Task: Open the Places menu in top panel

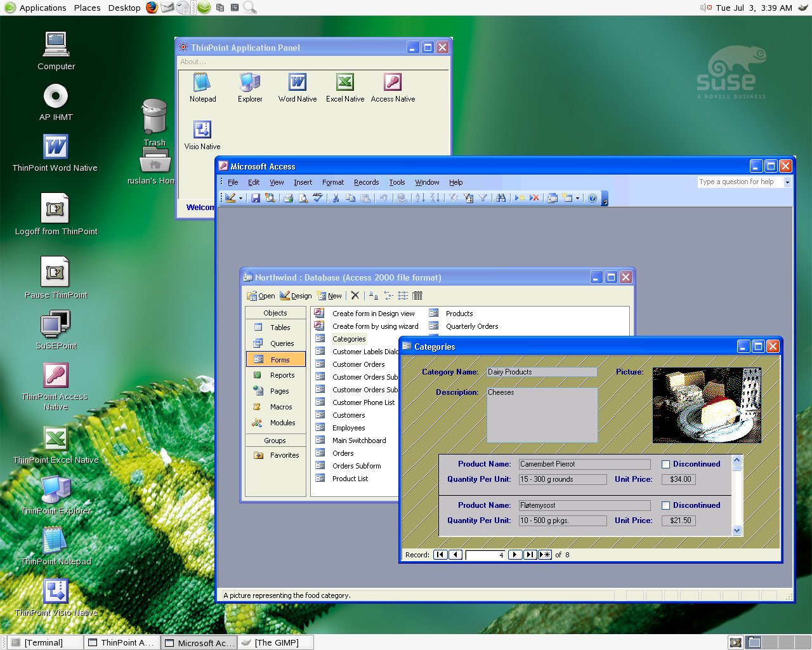Action: pyautogui.click(x=87, y=8)
